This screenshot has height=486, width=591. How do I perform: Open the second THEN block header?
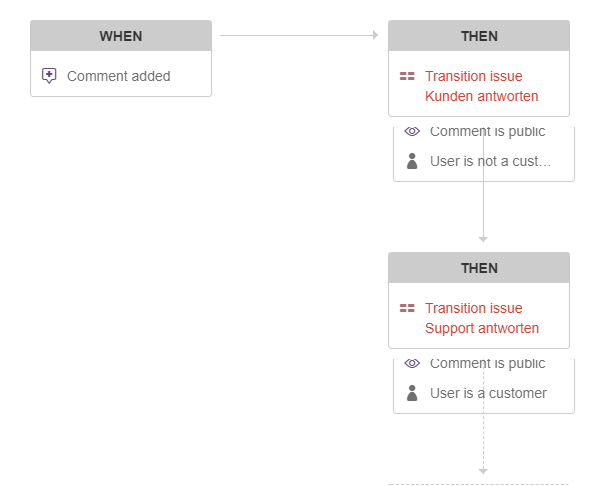(479, 268)
